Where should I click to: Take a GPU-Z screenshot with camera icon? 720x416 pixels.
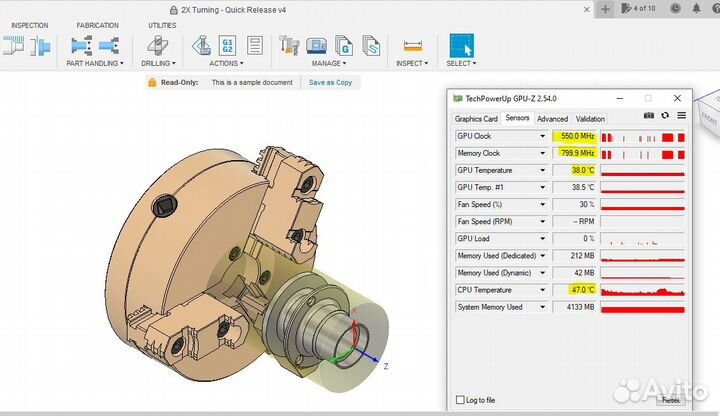point(648,116)
